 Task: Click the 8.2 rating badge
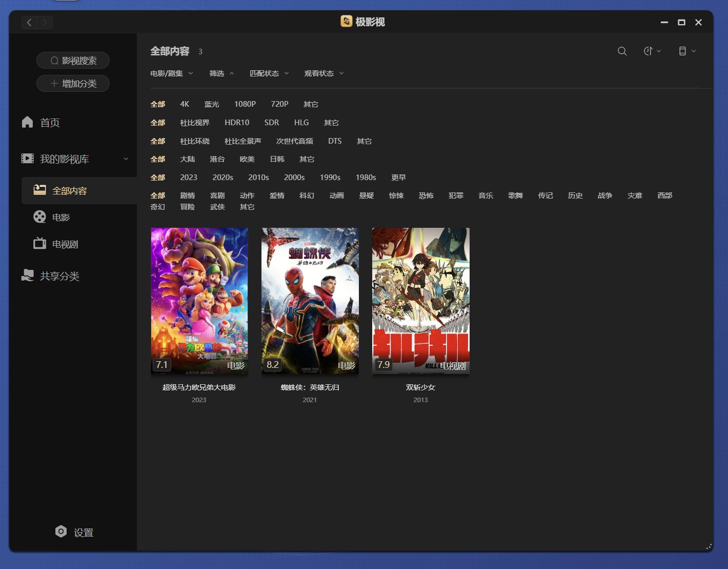(x=273, y=365)
